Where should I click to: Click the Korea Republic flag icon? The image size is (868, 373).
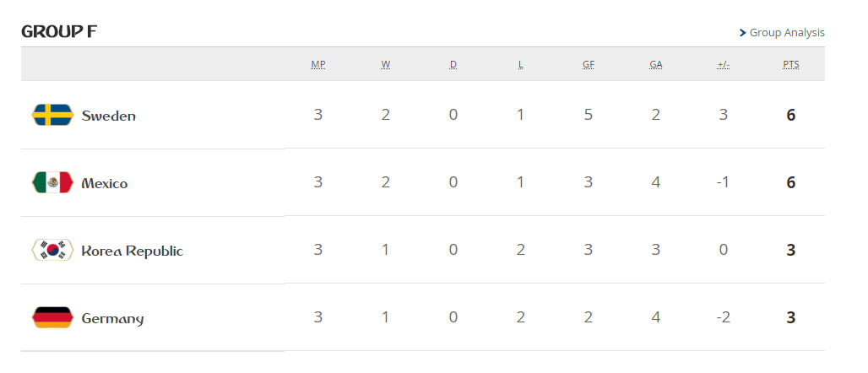[52, 250]
